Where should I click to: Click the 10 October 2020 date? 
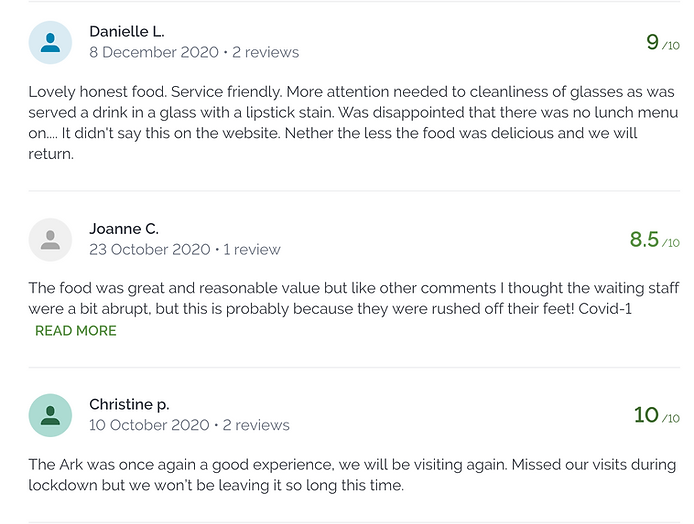(149, 425)
